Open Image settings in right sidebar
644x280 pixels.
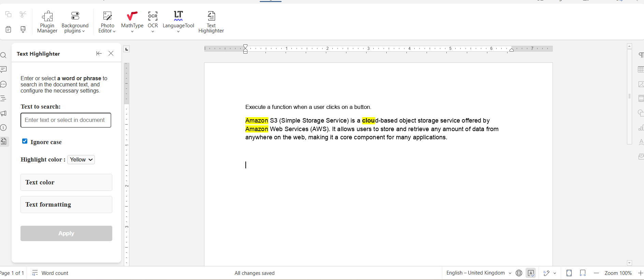click(641, 84)
